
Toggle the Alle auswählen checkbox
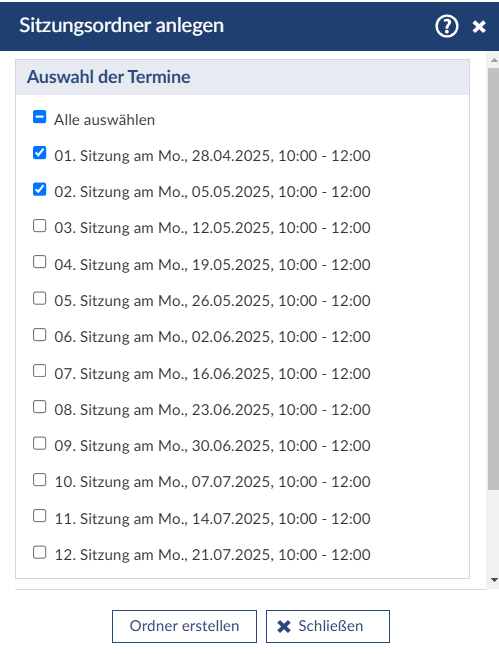[40, 117]
